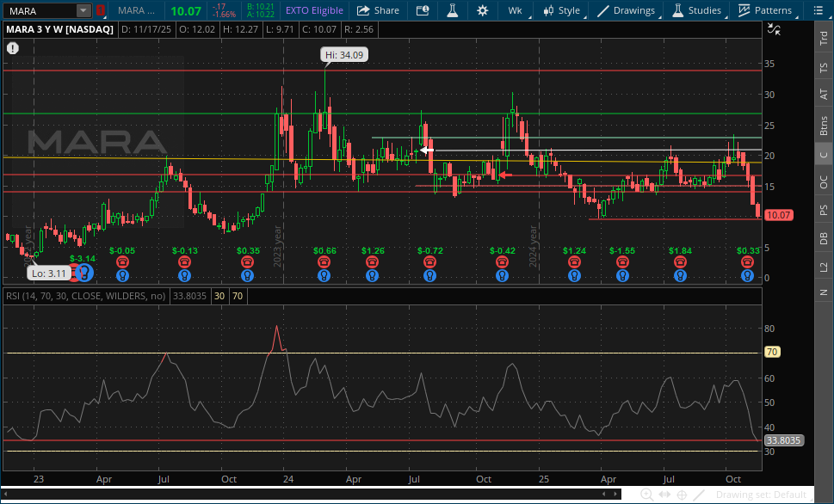Open the N sidebar tab

824,292
